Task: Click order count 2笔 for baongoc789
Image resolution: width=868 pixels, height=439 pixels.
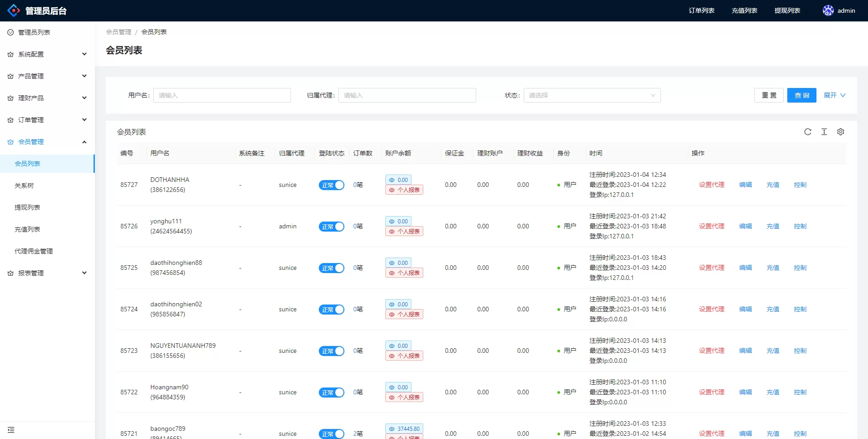Action: 358,434
